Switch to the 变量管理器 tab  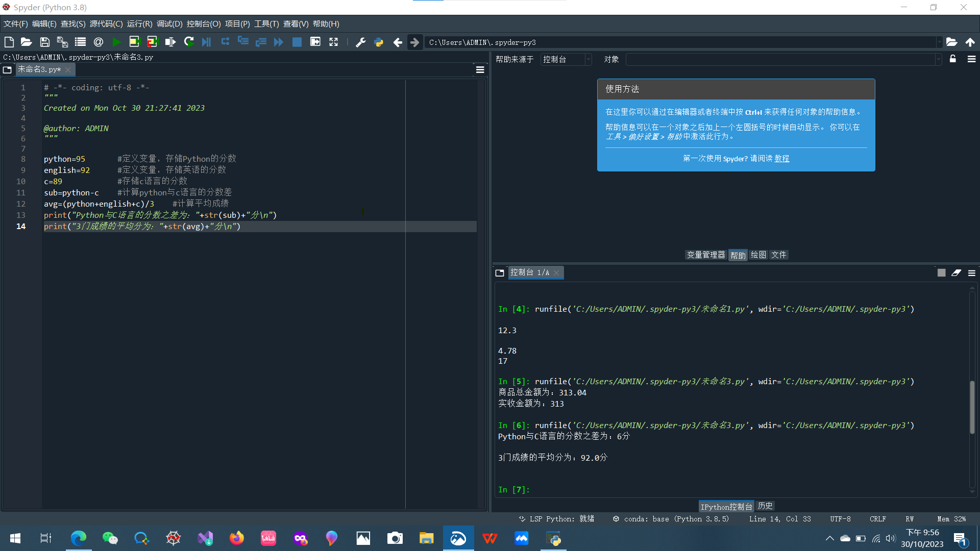[705, 255]
